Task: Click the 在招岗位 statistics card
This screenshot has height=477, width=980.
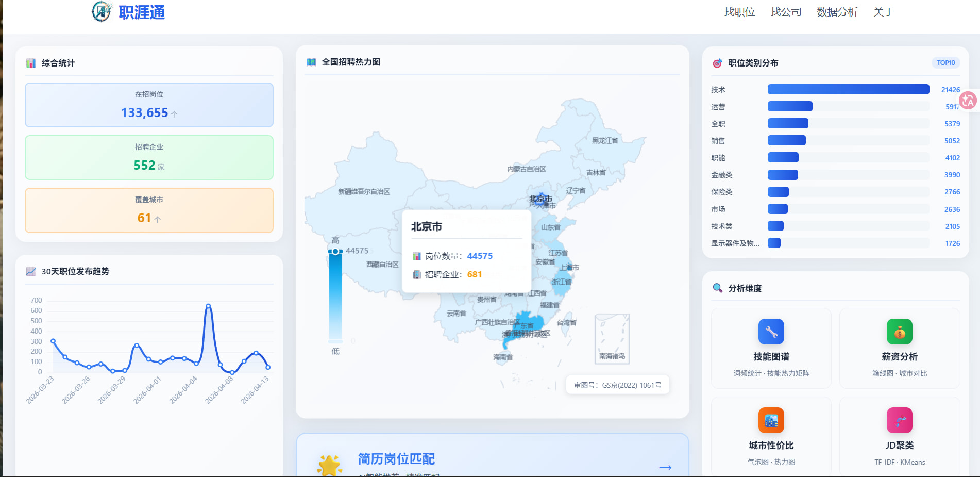Action: [x=149, y=105]
